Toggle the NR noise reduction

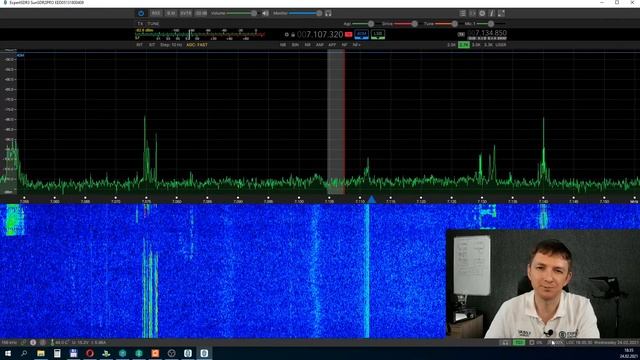307,45
